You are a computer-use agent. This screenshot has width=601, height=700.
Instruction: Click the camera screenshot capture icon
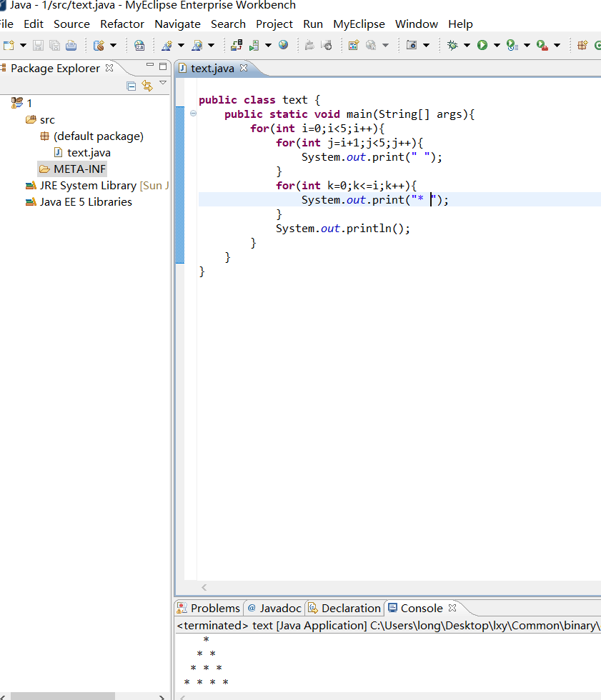point(412,45)
